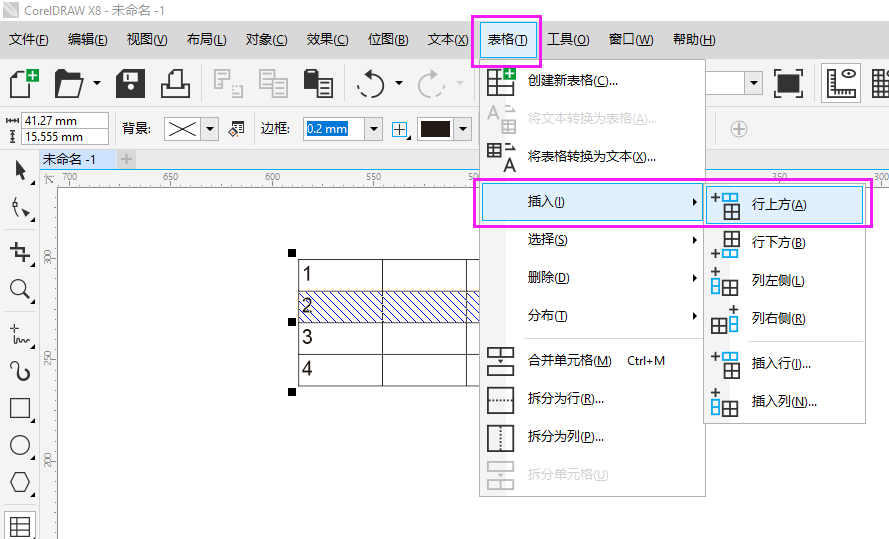The height and width of the screenshot is (539, 889).
Task: Select the Polygon tool
Action: (21, 482)
